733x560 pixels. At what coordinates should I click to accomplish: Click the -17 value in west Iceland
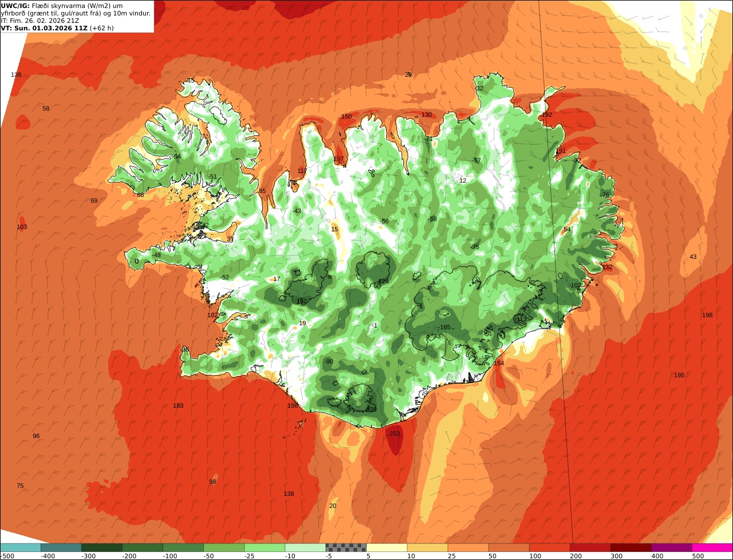point(276,279)
